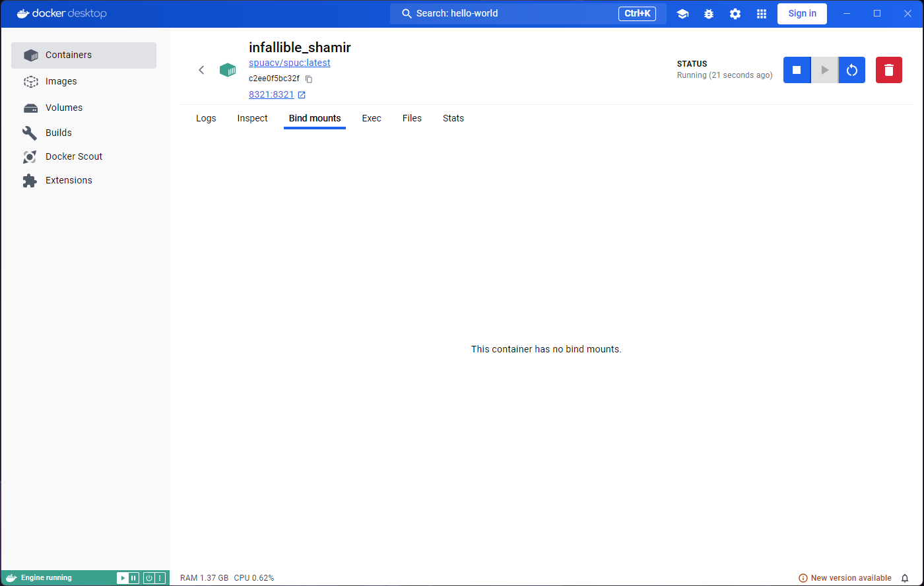
Task: Open the apps grid menu icon
Action: [762, 14]
